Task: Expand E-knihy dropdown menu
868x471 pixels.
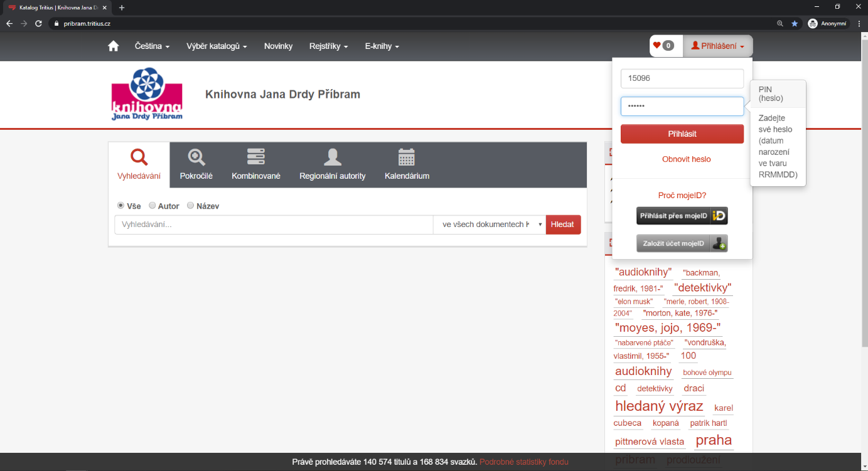Action: 382,46
